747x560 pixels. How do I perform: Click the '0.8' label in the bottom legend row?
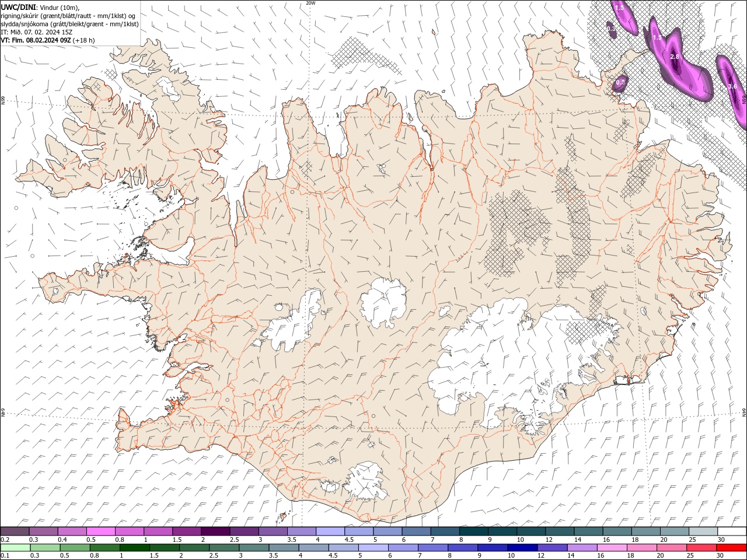(x=95, y=556)
